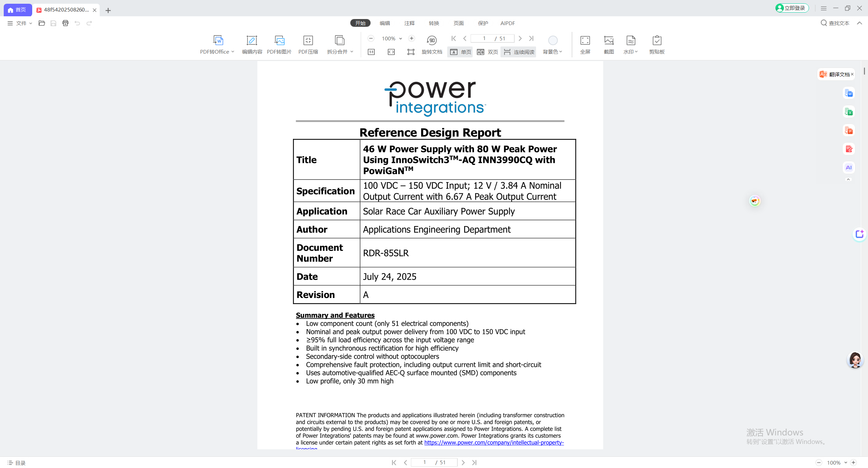Convert to Excel via right sidebar icon

point(849,112)
